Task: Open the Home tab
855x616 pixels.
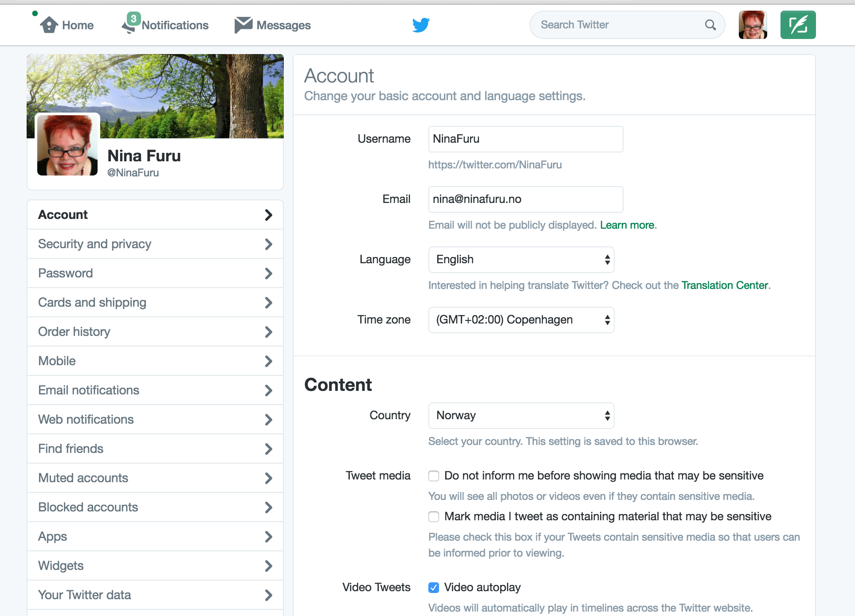Action: pyautogui.click(x=67, y=25)
